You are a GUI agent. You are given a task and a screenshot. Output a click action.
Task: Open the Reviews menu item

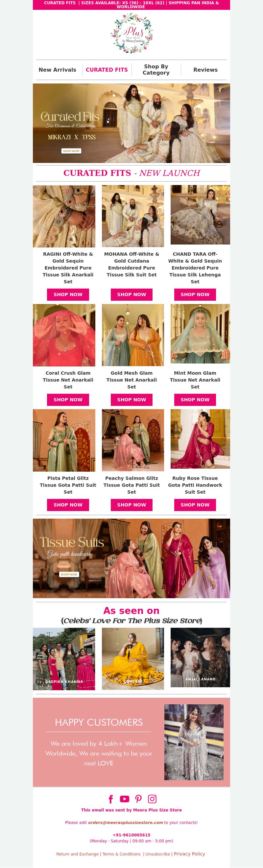click(x=205, y=70)
